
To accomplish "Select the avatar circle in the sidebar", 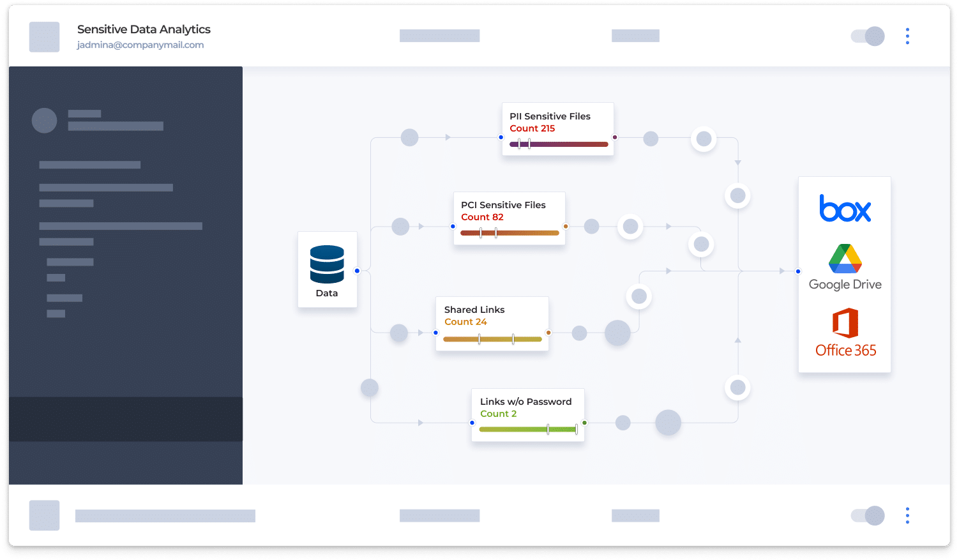I will (x=44, y=120).
